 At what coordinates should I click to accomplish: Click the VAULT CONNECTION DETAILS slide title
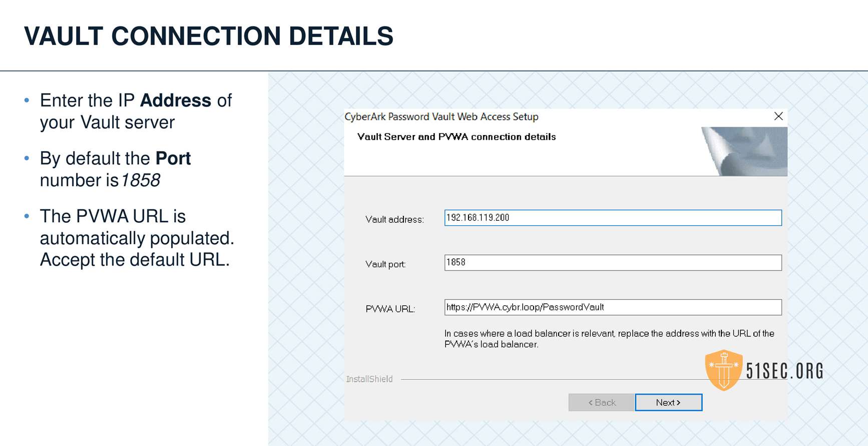pyautogui.click(x=209, y=36)
